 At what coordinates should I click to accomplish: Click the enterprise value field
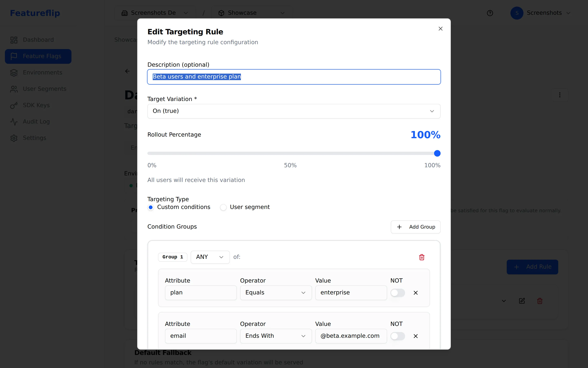click(351, 293)
